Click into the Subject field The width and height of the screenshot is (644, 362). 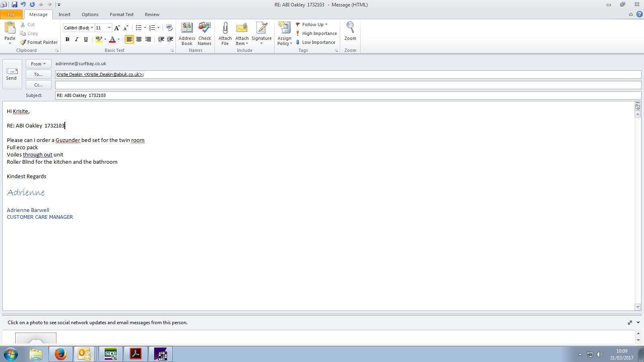(x=348, y=95)
